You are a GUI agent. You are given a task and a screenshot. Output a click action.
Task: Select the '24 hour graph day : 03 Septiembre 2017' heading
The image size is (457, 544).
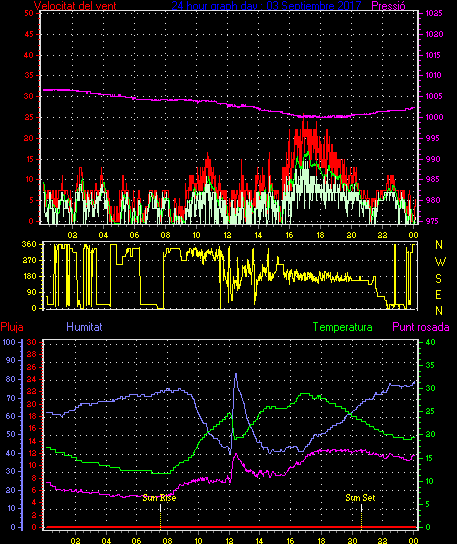(x=266, y=6)
